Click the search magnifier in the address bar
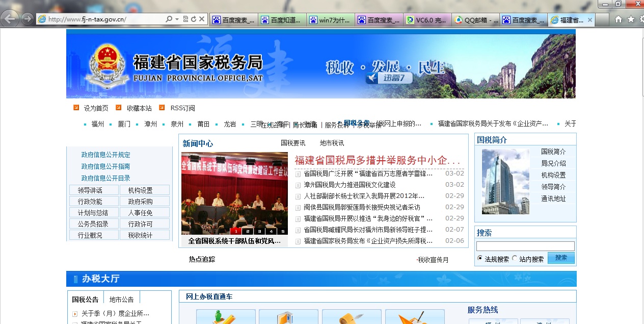The width and height of the screenshot is (644, 324). (169, 19)
